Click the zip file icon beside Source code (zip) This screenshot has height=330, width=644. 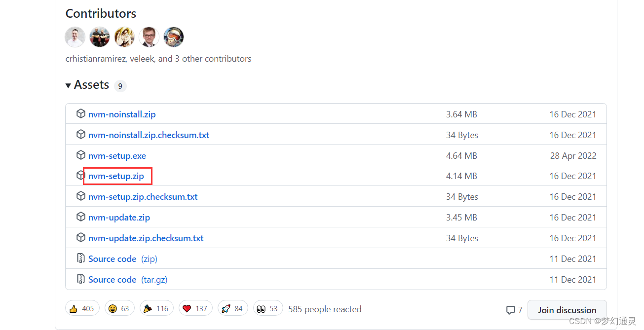pos(81,258)
